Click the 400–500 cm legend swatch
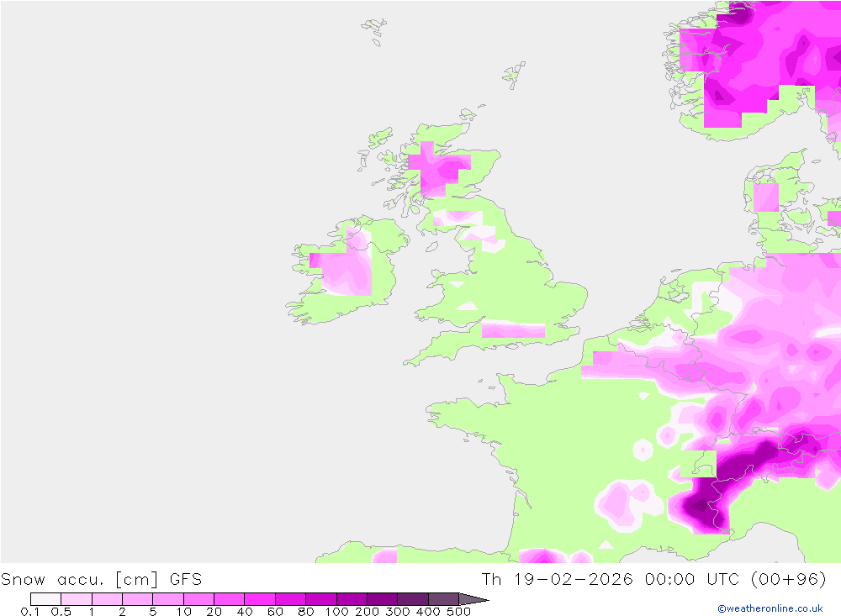This screenshot has width=841, height=616. click(443, 599)
